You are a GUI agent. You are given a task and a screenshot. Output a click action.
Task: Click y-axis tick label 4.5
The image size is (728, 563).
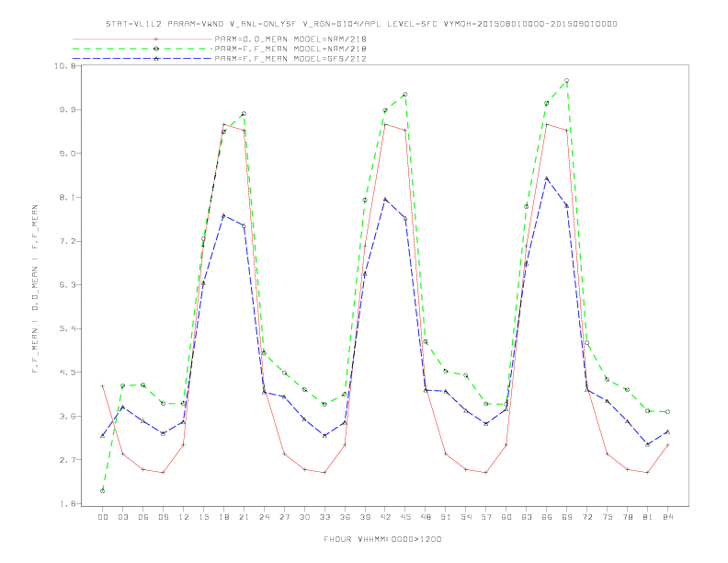(67, 373)
